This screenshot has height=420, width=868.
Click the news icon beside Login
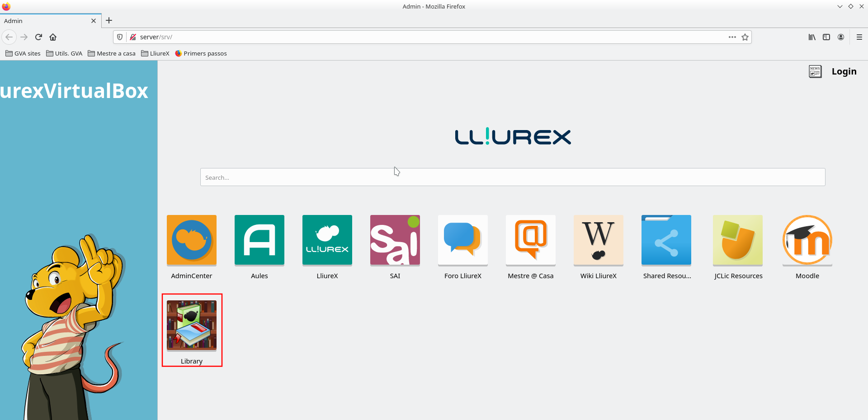tap(815, 71)
